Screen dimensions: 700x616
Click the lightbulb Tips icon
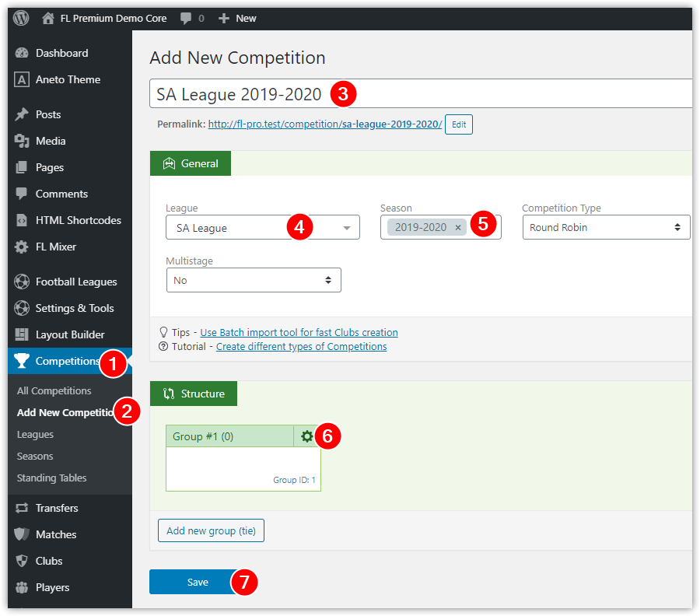coord(163,332)
